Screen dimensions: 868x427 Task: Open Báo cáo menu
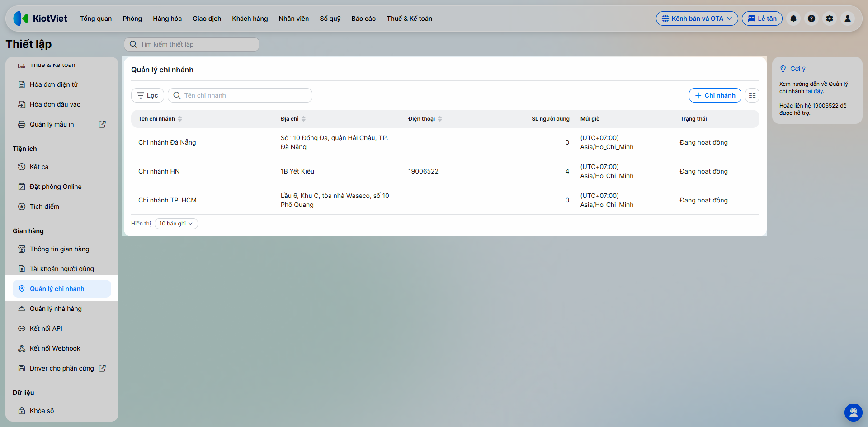[363, 19]
